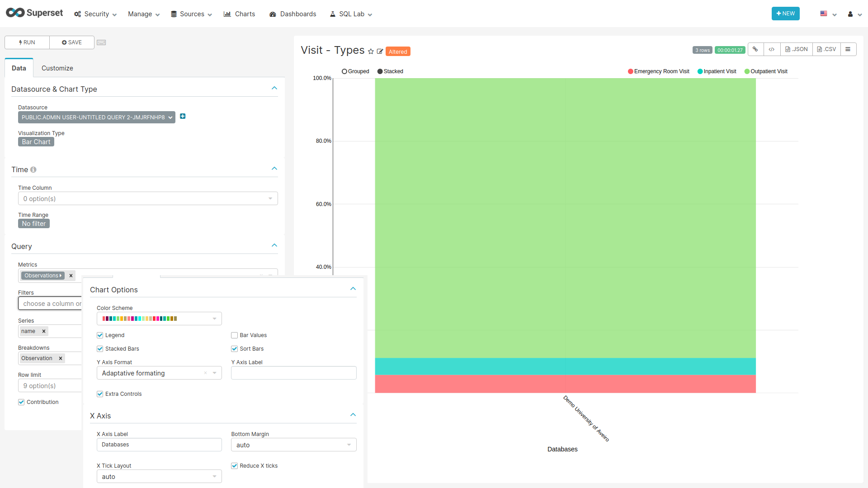The image size is (868, 488).
Task: Edit chart title pencil icon
Action: click(380, 52)
